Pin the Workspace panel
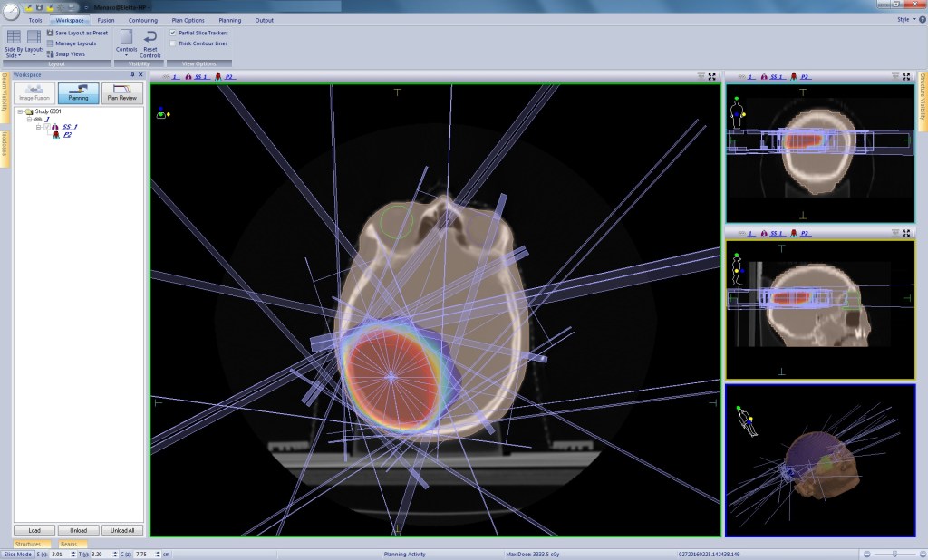The height and width of the screenshot is (560, 928). pos(133,74)
